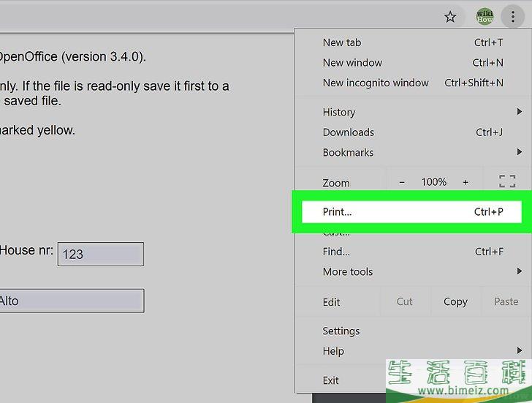Viewport: 532px width, 403px height.
Task: Select Find... in the menu
Action: pyautogui.click(x=409, y=252)
